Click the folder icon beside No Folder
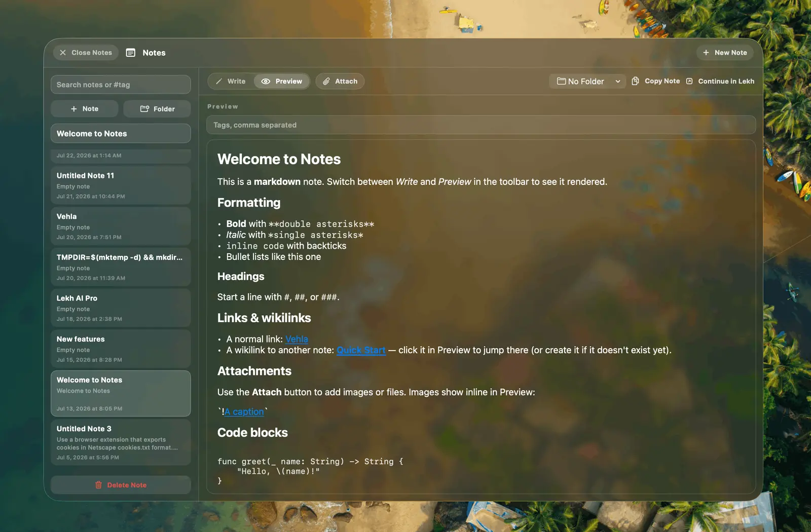 561,81
